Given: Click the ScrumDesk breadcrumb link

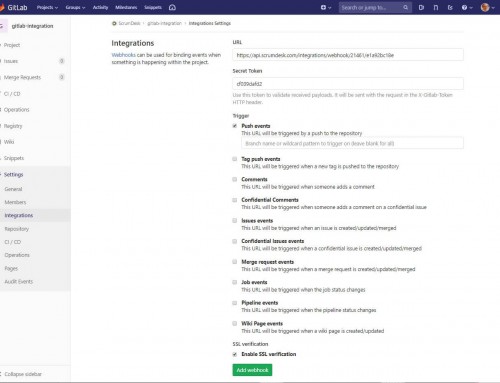Looking at the screenshot, I should 129,23.
